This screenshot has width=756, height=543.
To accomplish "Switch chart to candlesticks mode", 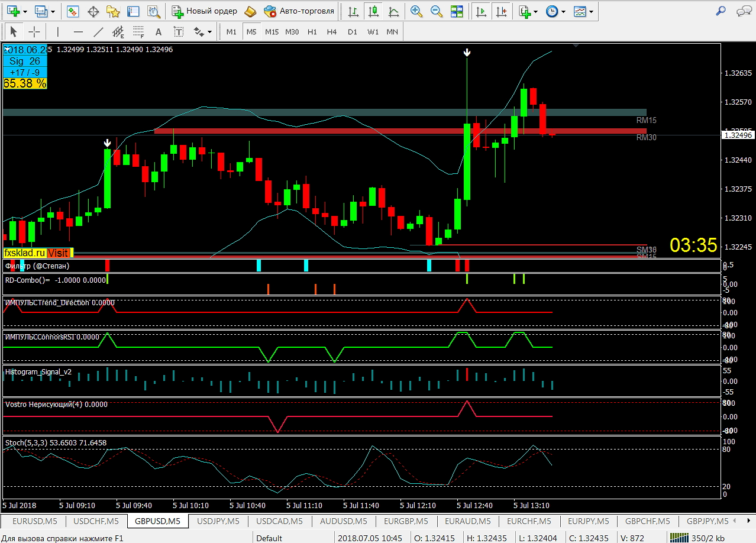I will pos(373,11).
